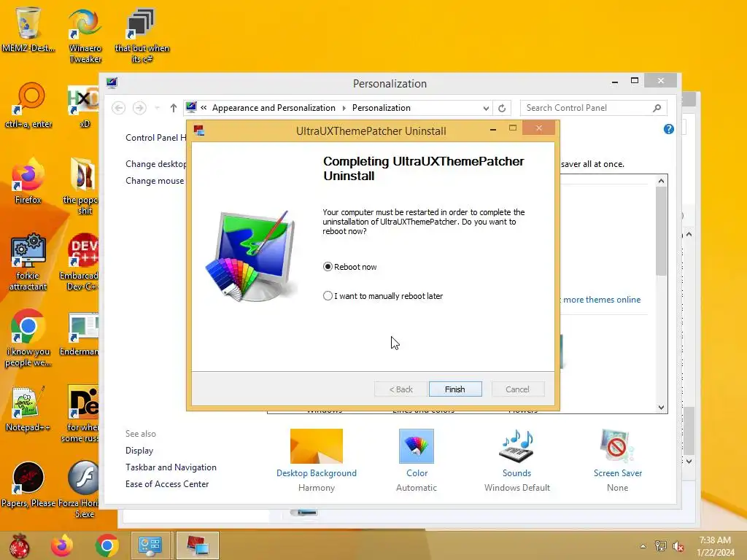The width and height of the screenshot is (747, 560).
Task: Click the grayed-out Back button
Action: pyautogui.click(x=400, y=389)
